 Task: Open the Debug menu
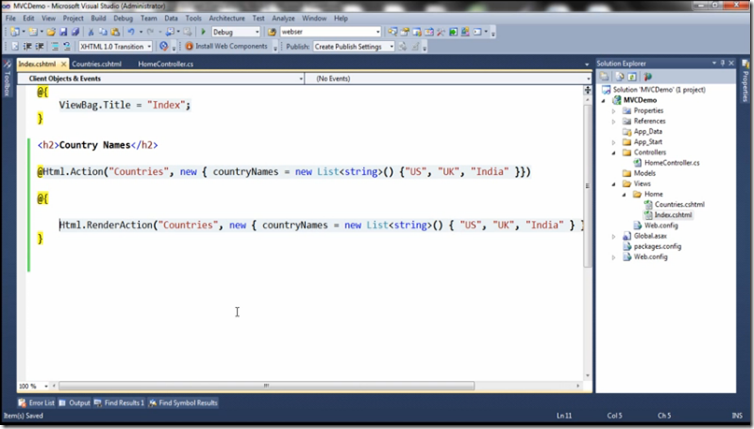click(123, 18)
